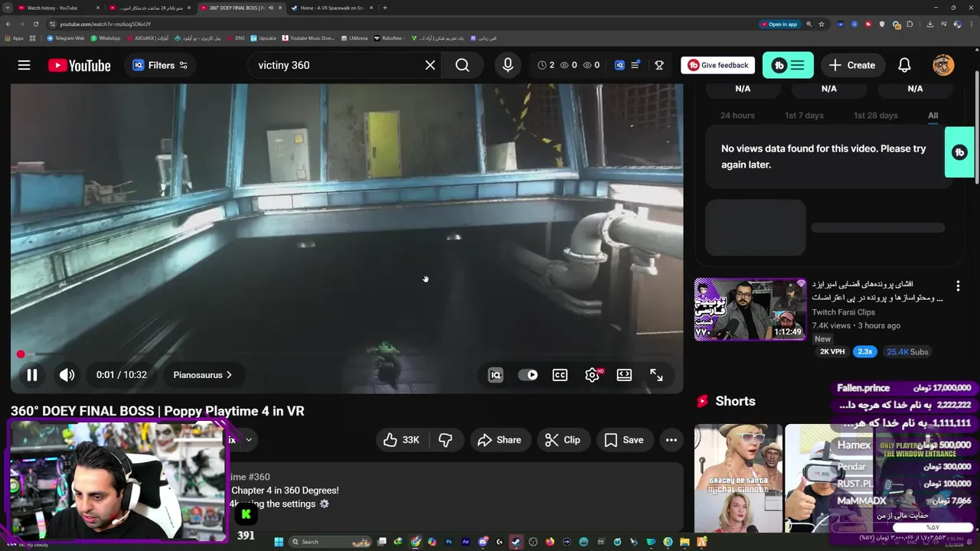The image size is (980, 551).
Task: Submit search with the magnifier icon
Action: (x=462, y=65)
